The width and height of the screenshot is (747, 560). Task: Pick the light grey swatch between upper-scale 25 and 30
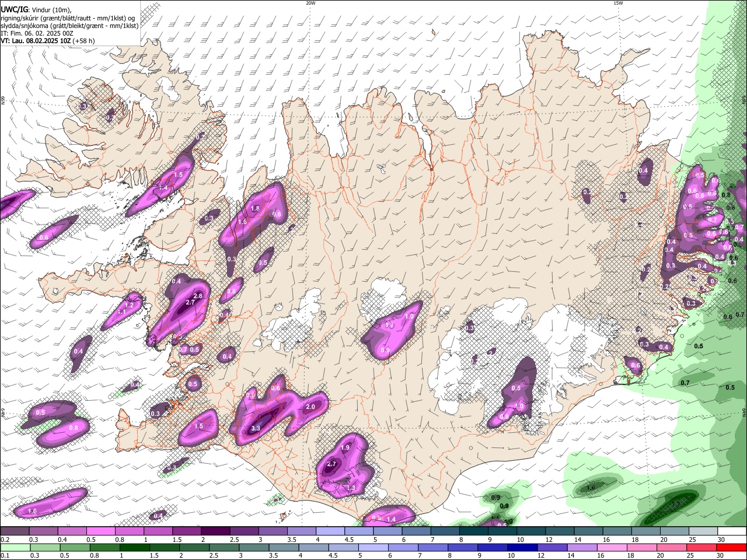click(x=704, y=531)
